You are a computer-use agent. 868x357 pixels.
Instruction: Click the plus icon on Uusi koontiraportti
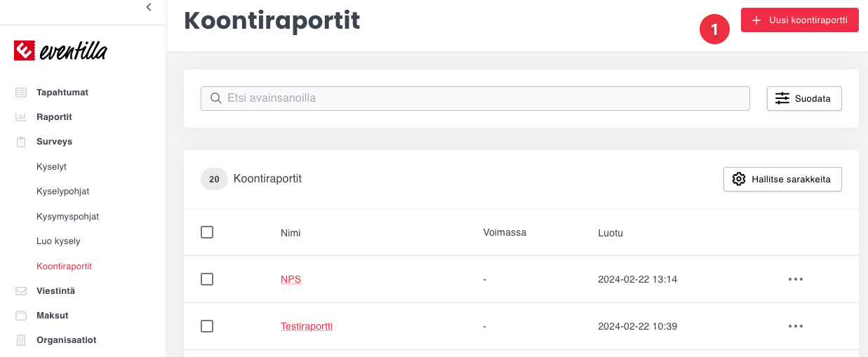click(x=756, y=21)
